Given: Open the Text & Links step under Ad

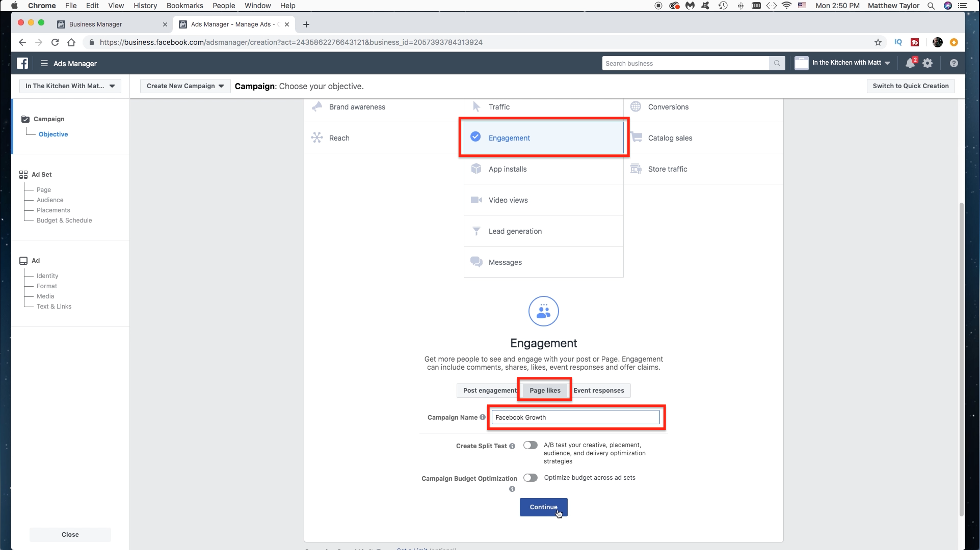Looking at the screenshot, I should (x=54, y=307).
